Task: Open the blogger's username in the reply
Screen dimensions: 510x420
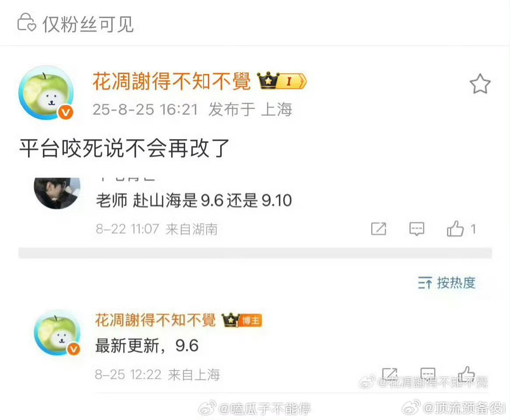Action: click(x=155, y=320)
